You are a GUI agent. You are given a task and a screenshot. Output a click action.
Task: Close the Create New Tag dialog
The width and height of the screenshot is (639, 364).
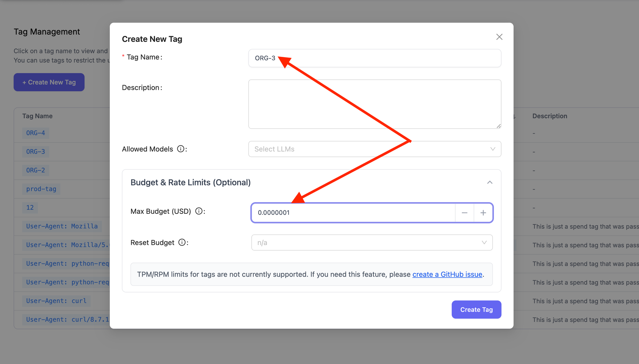pyautogui.click(x=499, y=37)
